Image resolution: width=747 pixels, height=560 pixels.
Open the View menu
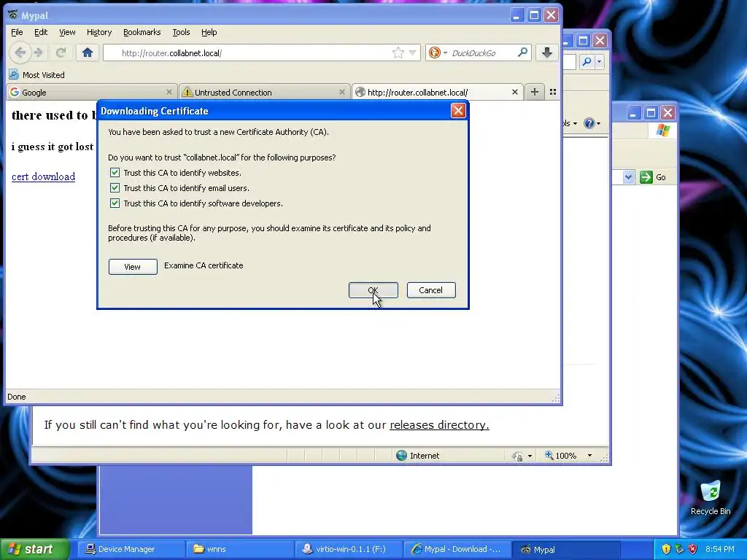(x=67, y=32)
